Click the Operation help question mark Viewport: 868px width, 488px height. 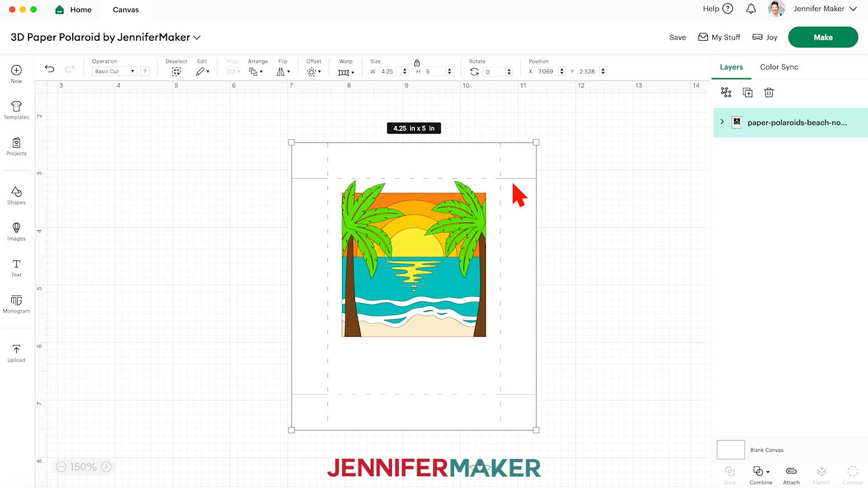pos(145,72)
